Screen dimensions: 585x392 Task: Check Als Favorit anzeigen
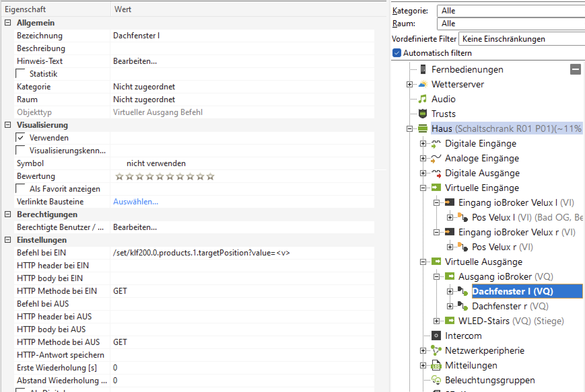point(21,189)
